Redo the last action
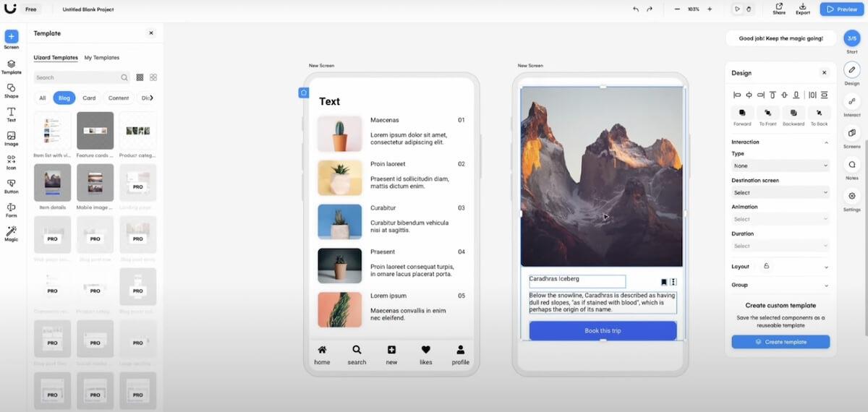 click(650, 9)
